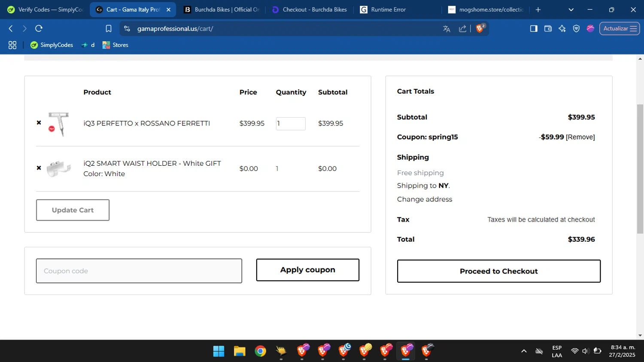Toggle the browser sidebar
Image resolution: width=644 pixels, height=362 pixels.
534,28
